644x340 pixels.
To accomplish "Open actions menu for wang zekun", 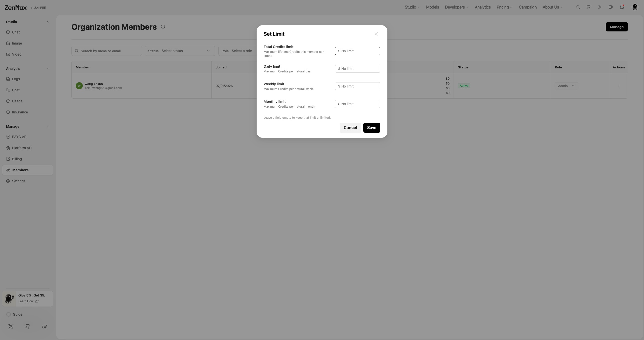I will (619, 86).
